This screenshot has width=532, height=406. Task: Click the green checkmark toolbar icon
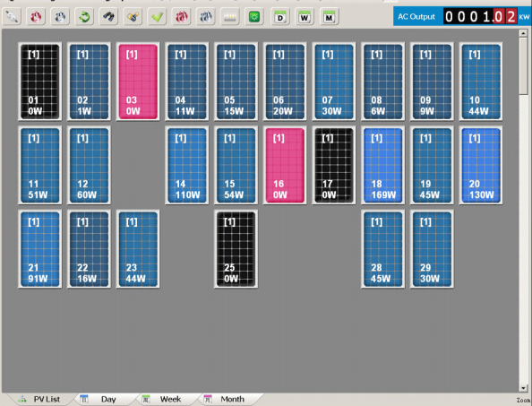click(x=157, y=17)
